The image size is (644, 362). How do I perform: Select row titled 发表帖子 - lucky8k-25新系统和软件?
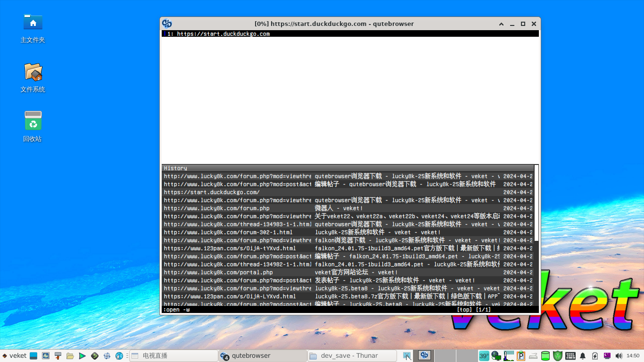(348, 280)
